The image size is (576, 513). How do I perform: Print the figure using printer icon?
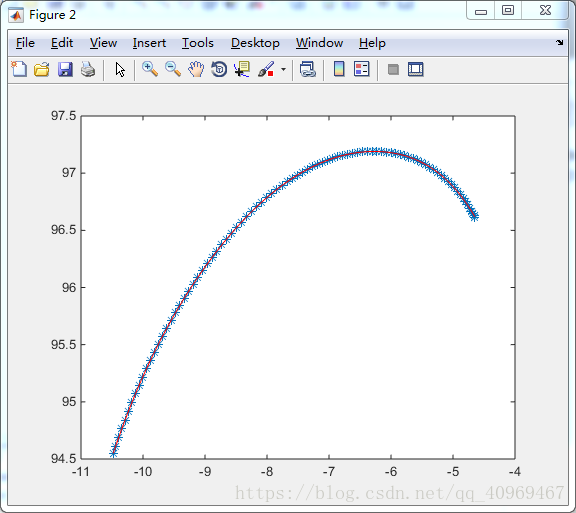click(88, 69)
